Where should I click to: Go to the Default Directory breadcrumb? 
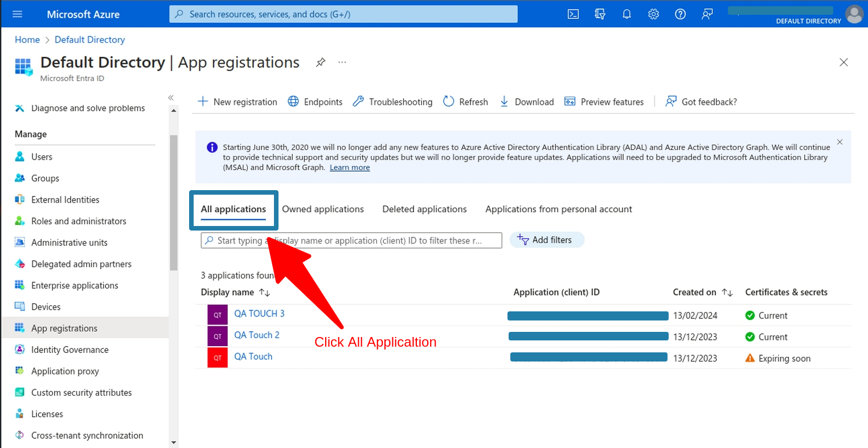pyautogui.click(x=90, y=40)
